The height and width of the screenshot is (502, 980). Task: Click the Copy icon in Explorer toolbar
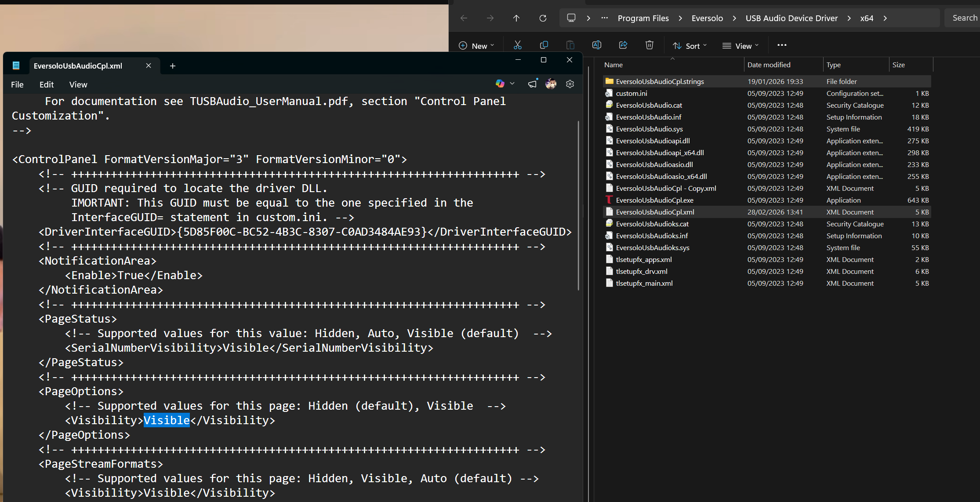(x=544, y=45)
